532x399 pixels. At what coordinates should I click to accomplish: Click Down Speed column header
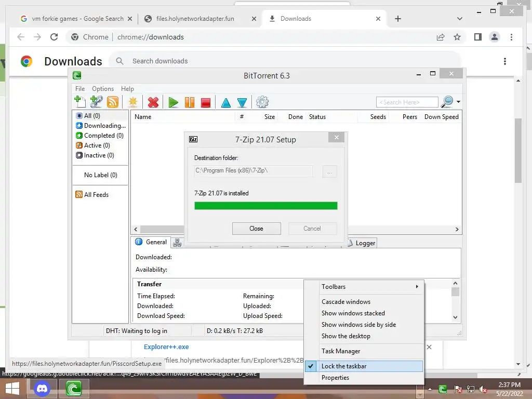[441, 117]
